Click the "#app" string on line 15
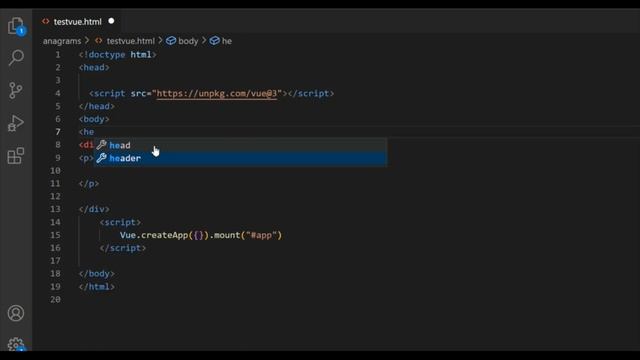 tap(261, 235)
